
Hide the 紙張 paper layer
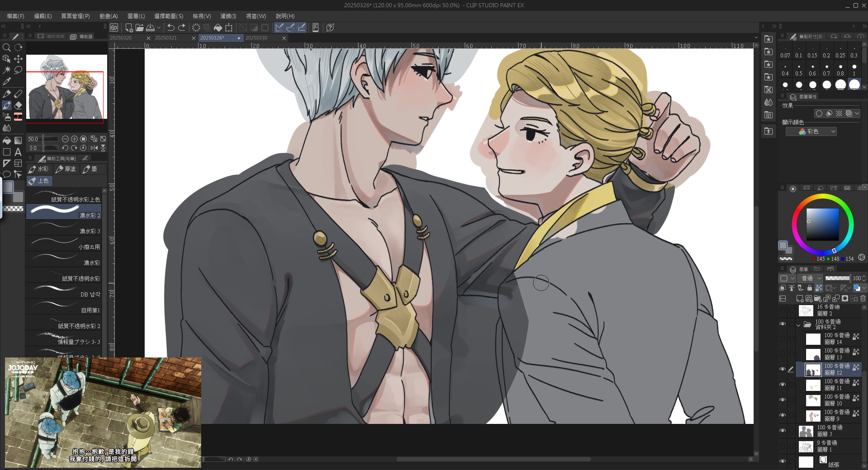click(x=783, y=461)
